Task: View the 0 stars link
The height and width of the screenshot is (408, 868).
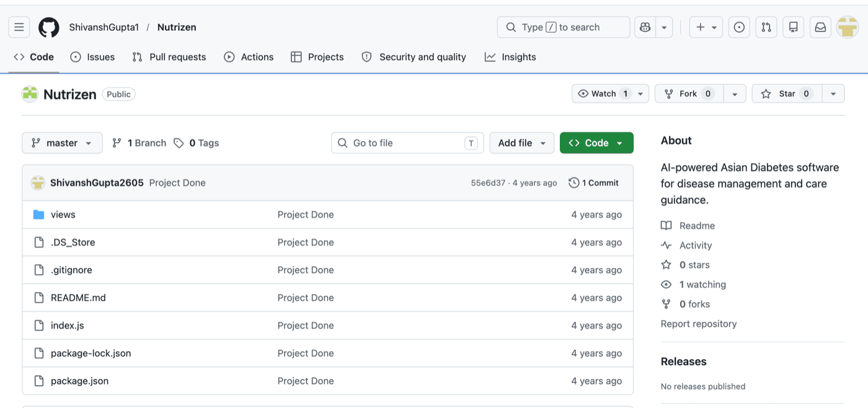Action: click(x=685, y=265)
